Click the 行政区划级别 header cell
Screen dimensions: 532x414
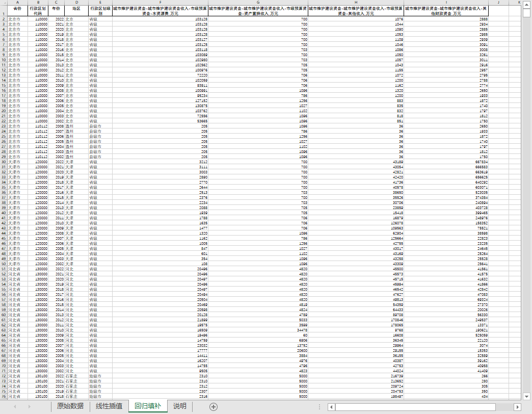[x=100, y=11]
